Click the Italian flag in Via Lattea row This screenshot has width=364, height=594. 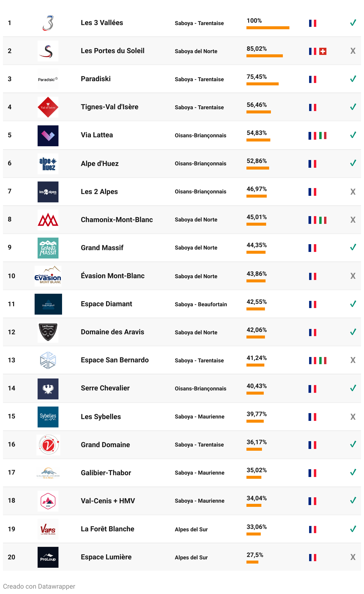[x=323, y=136]
